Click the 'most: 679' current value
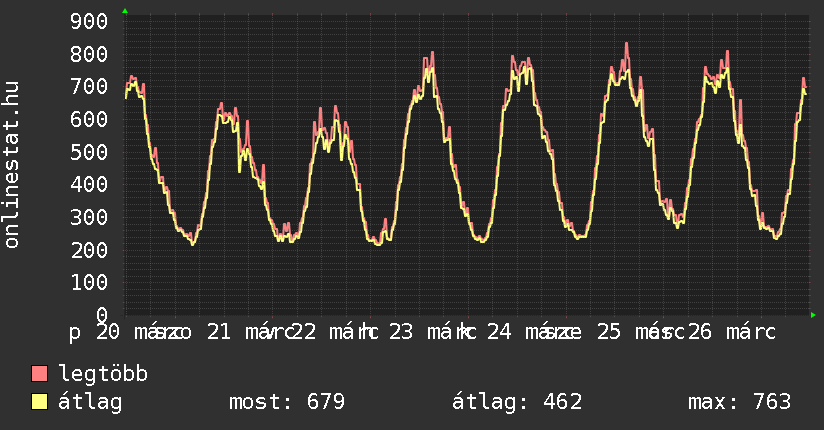The height and width of the screenshot is (430, 824). 287,403
